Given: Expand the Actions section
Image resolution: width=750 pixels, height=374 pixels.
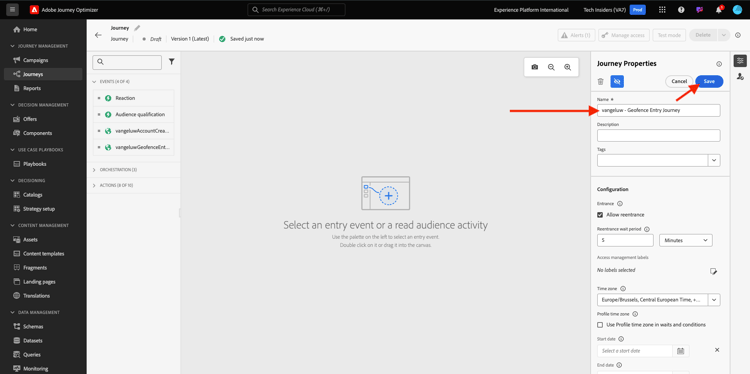Looking at the screenshot, I should [94, 185].
